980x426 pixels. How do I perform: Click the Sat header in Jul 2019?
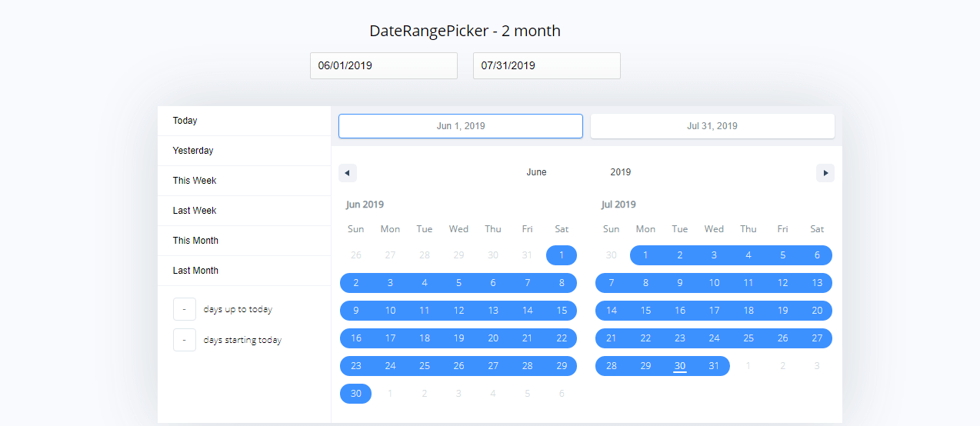817,229
